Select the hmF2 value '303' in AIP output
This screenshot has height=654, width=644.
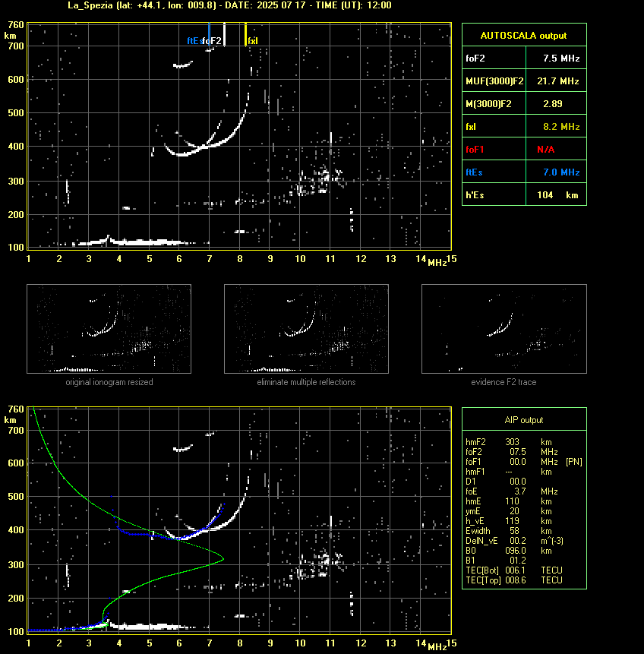[x=512, y=442]
